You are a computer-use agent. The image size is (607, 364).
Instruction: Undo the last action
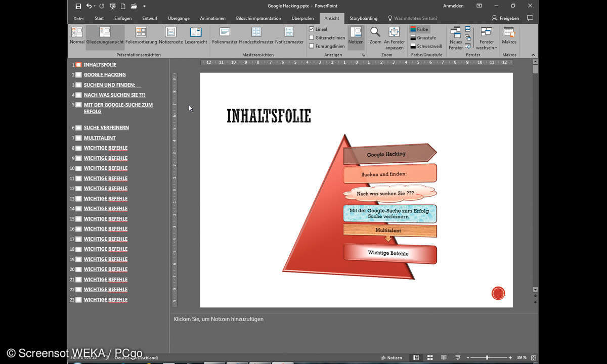(x=89, y=6)
